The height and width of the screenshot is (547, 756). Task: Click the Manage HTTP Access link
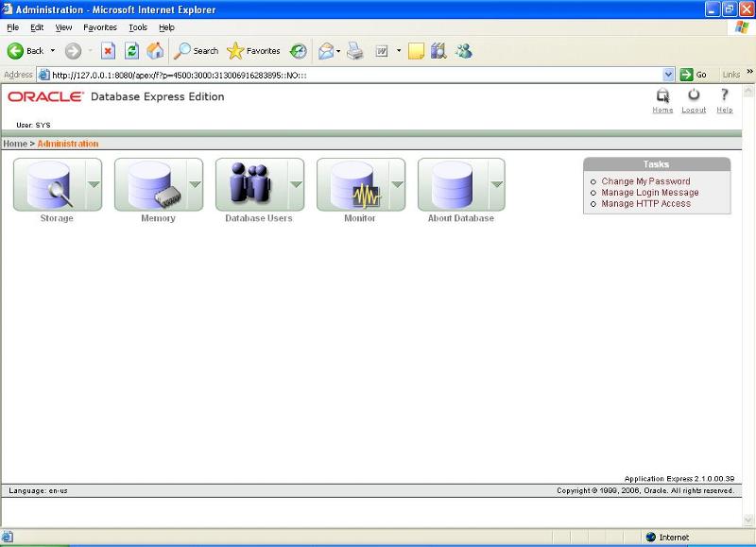click(x=646, y=203)
